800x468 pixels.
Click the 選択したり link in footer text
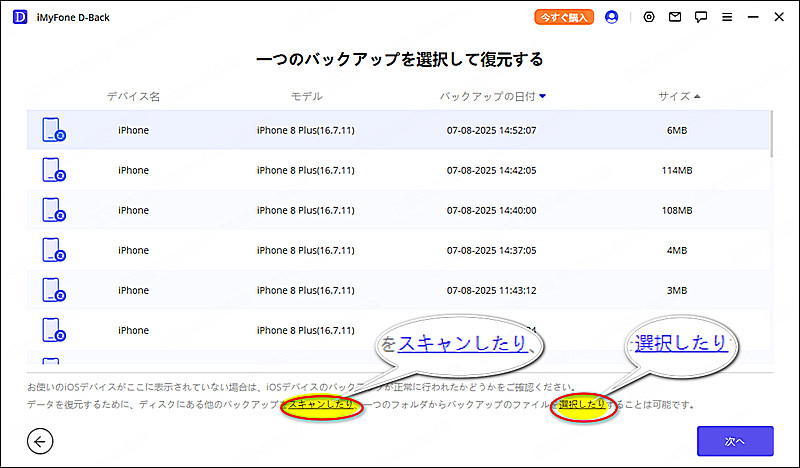[x=582, y=405]
